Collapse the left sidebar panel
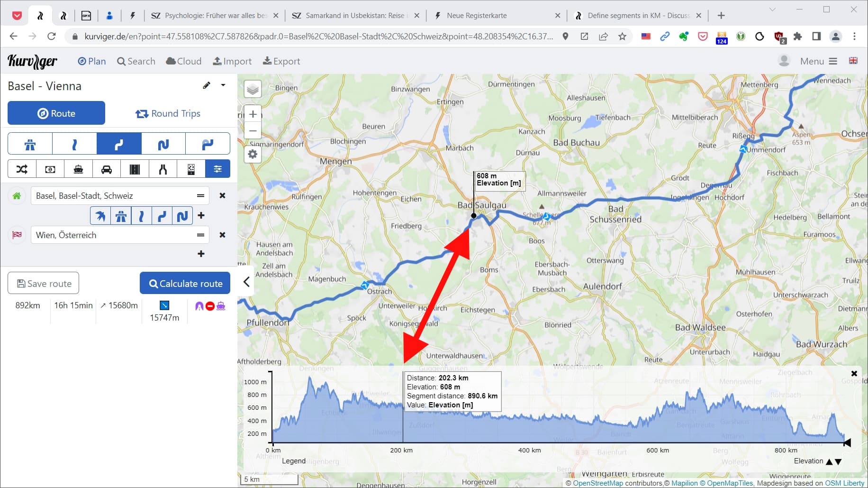 click(246, 282)
